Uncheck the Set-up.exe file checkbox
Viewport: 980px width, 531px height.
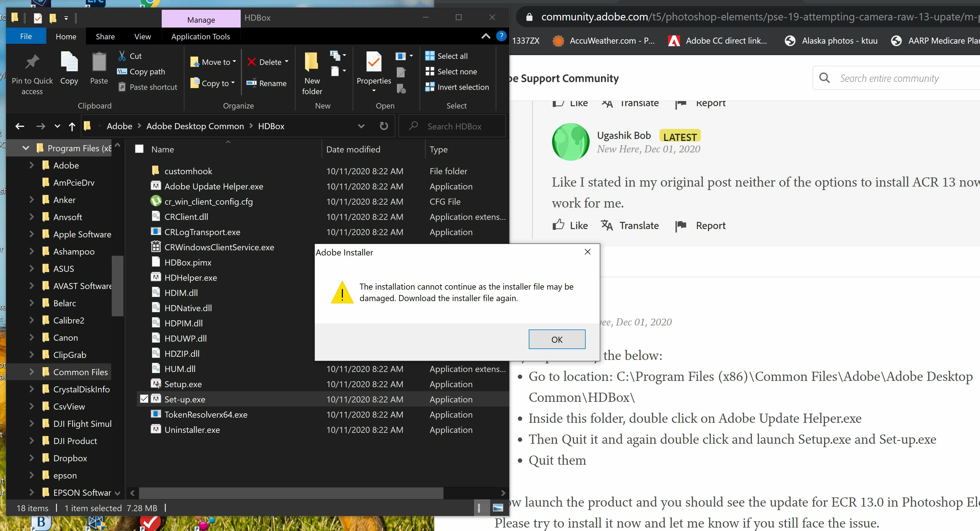coord(144,399)
